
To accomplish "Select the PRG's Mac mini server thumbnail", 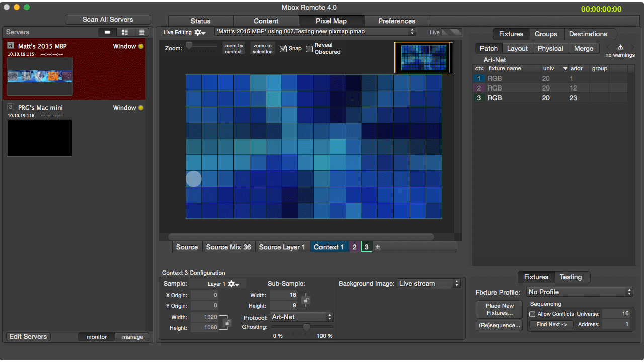I will tap(40, 137).
